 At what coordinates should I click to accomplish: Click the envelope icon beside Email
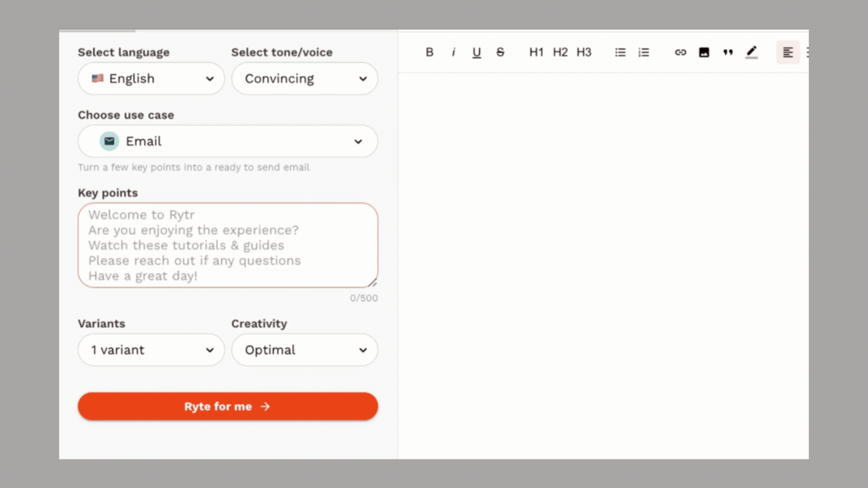click(x=109, y=141)
